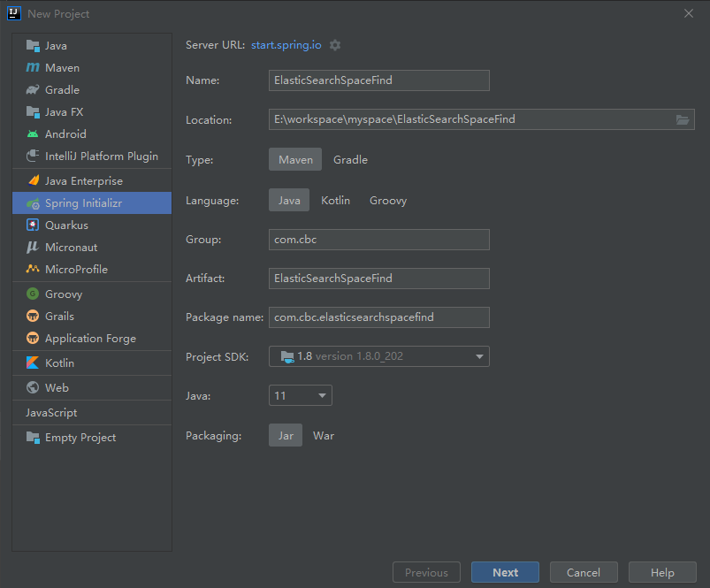The width and height of the screenshot is (710, 588).
Task: Click the Web globe icon
Action: 33,387
